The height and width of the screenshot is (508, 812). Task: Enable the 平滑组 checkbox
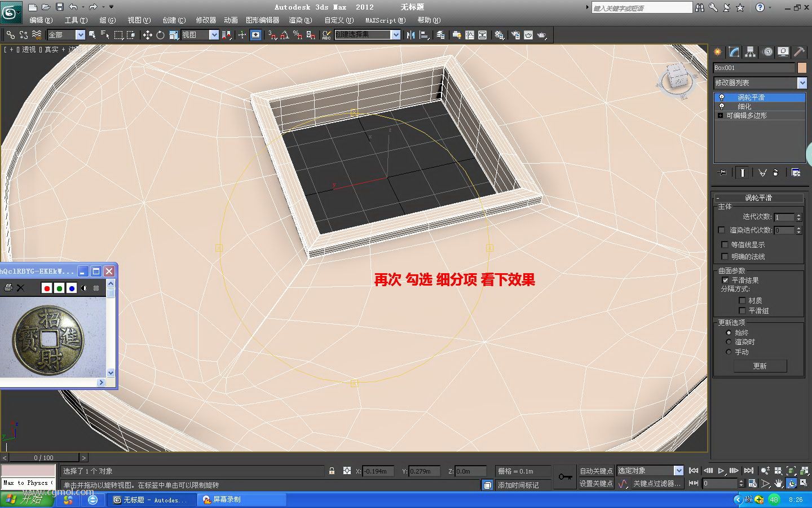[x=742, y=310]
